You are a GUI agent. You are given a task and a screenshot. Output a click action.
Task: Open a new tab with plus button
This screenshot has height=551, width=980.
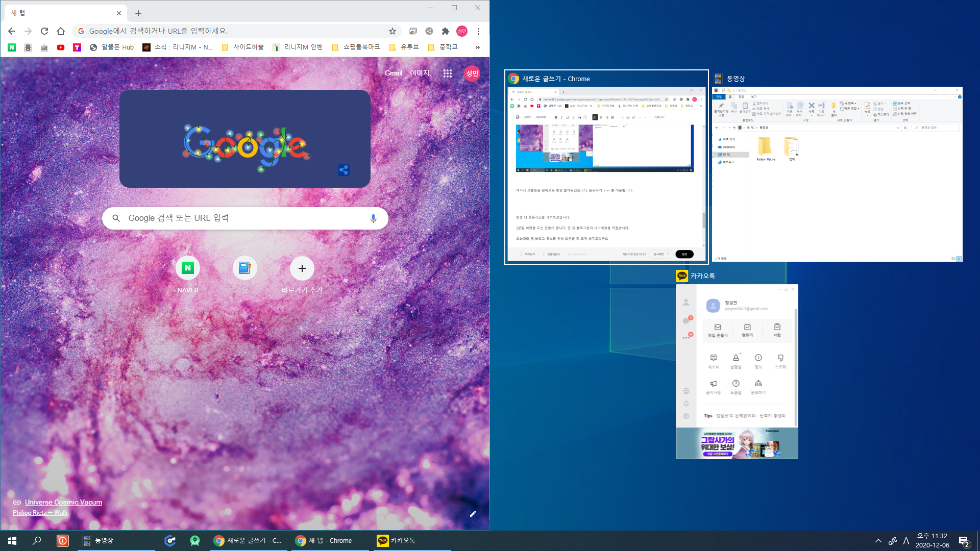click(x=138, y=13)
